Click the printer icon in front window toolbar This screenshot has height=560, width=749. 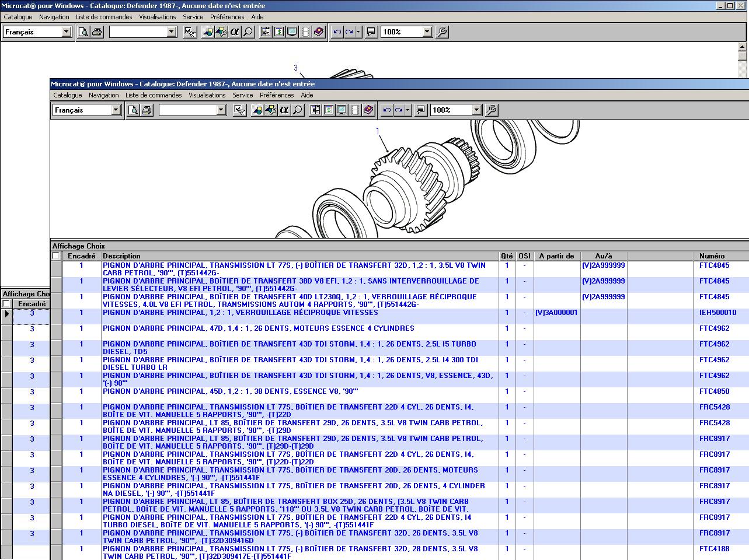pyautogui.click(x=147, y=110)
